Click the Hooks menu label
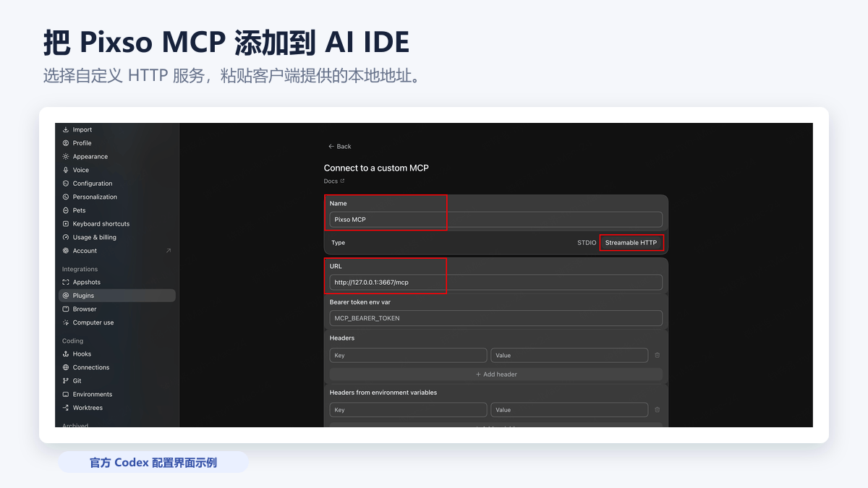Screen dimensions: 868x488 point(82,354)
